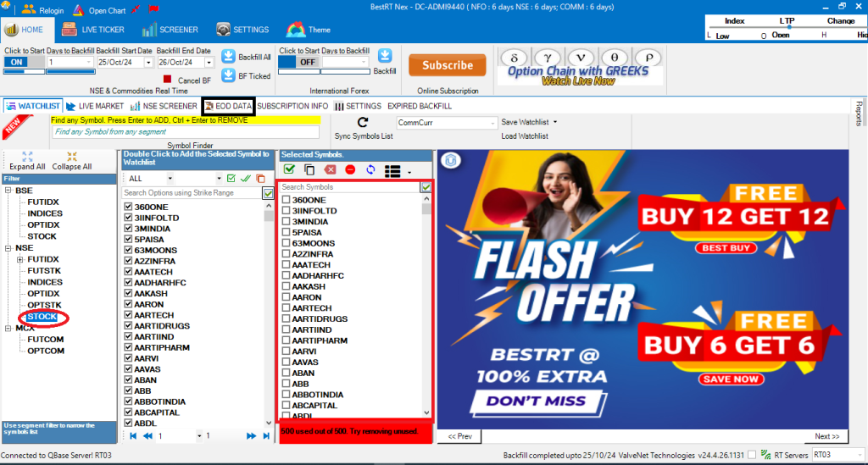This screenshot has width=868, height=465.
Task: Click the shield badge icon on the banner
Action: pyautogui.click(x=451, y=161)
